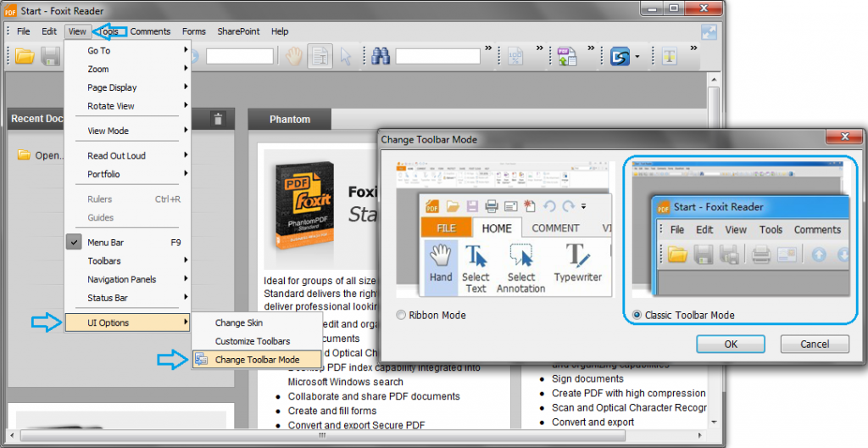The height and width of the screenshot is (448, 868).
Task: Click the PhantomPDF Standard product box image
Action: point(305,205)
